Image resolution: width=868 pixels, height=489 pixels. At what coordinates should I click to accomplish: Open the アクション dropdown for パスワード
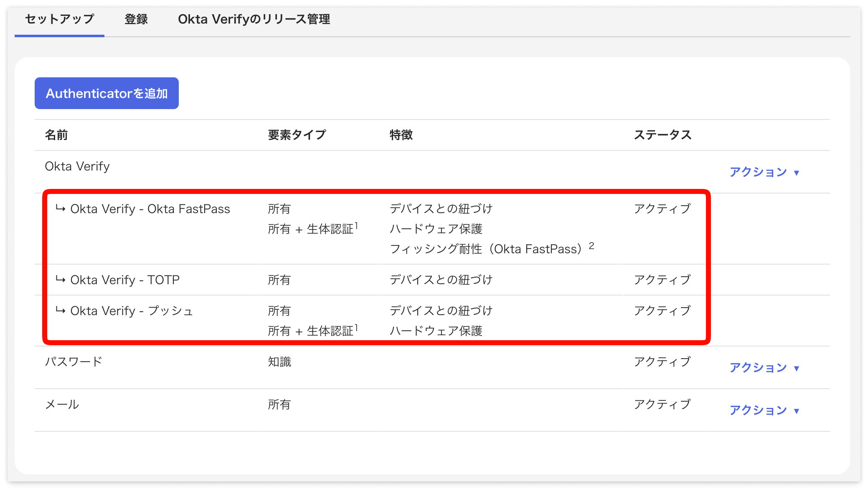tap(764, 368)
